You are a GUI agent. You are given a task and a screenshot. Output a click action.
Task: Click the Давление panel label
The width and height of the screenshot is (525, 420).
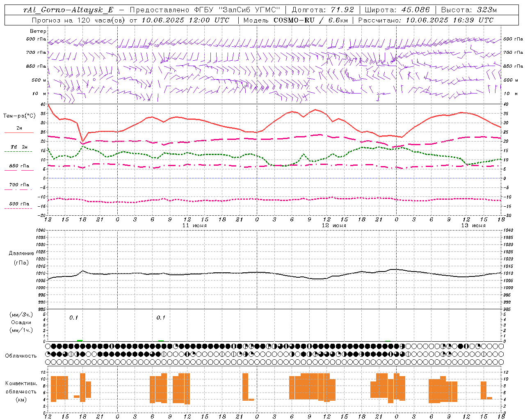pos(21,253)
